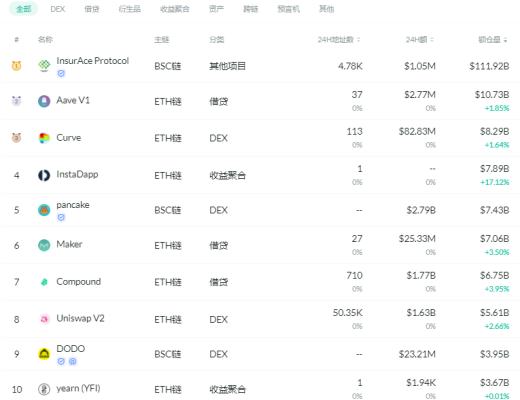Image resolution: width=520 pixels, height=400 pixels.
Task: Open the pancake project link
Action: tap(73, 205)
